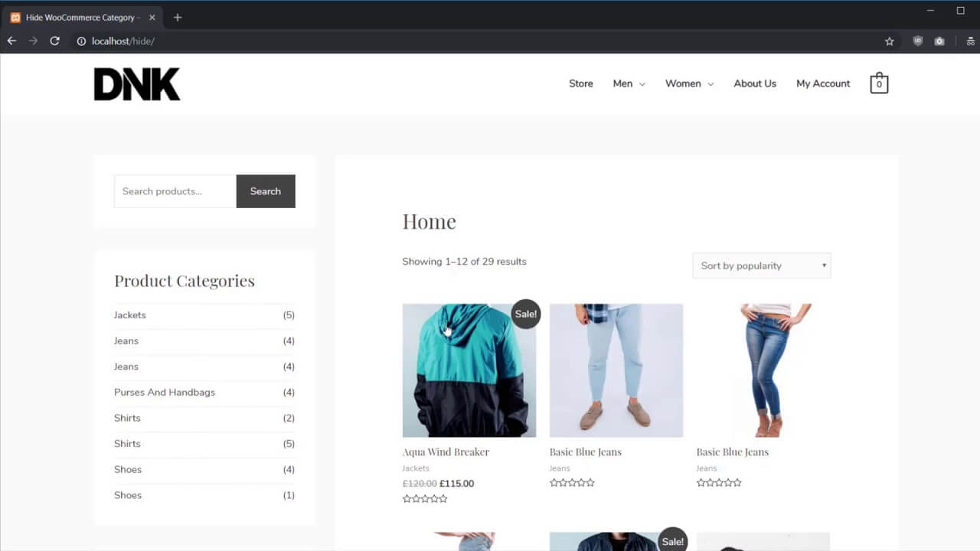Click the screenshot camera extension icon
The height and width of the screenshot is (551, 980).
click(x=939, y=41)
